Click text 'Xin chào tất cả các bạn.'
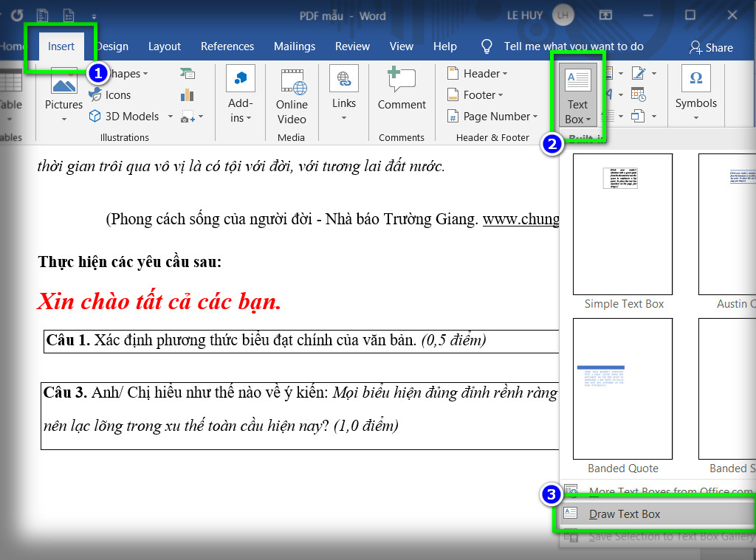756x560 pixels. [159, 302]
